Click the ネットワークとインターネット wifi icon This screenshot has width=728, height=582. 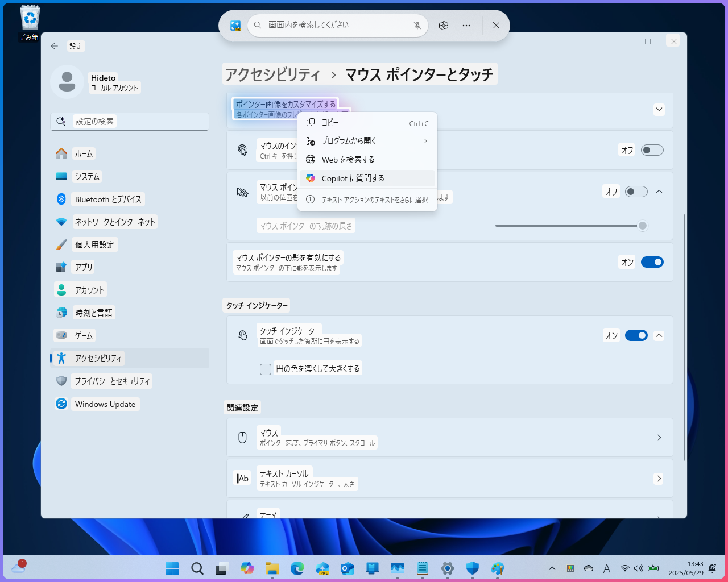pos(61,222)
